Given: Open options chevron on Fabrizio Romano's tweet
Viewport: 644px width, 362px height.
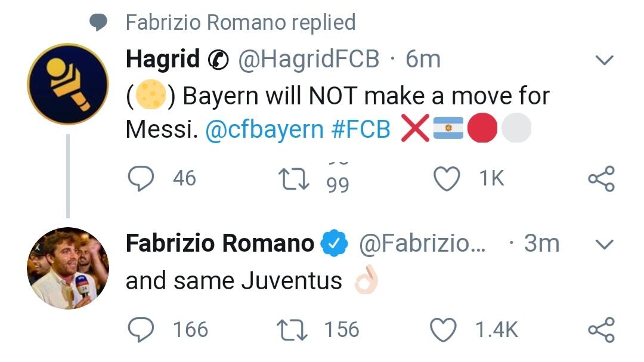Looking at the screenshot, I should tap(605, 244).
